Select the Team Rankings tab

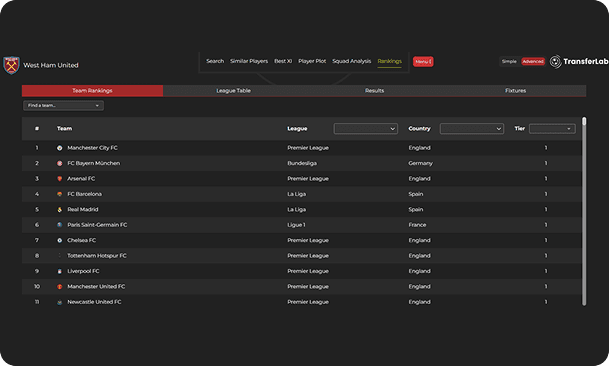(x=92, y=91)
